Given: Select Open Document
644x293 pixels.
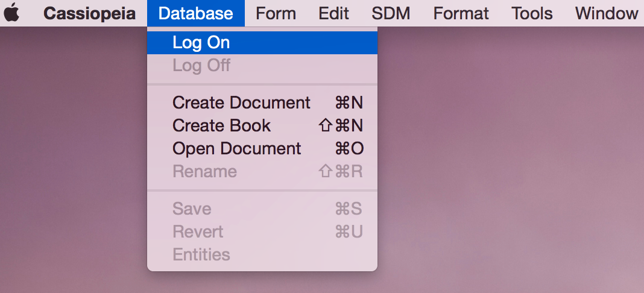Looking at the screenshot, I should click(262, 148).
